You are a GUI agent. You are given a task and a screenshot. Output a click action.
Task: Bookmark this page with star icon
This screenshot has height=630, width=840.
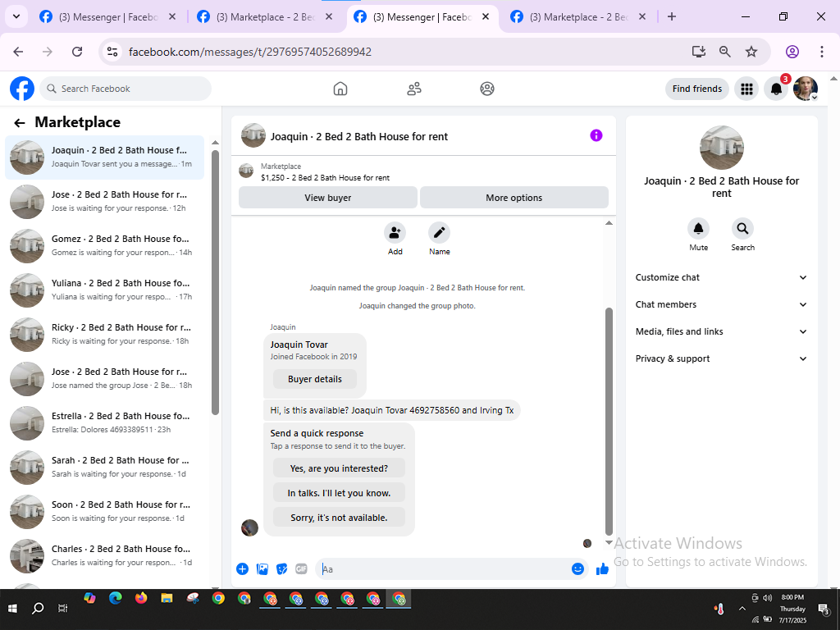tap(751, 52)
